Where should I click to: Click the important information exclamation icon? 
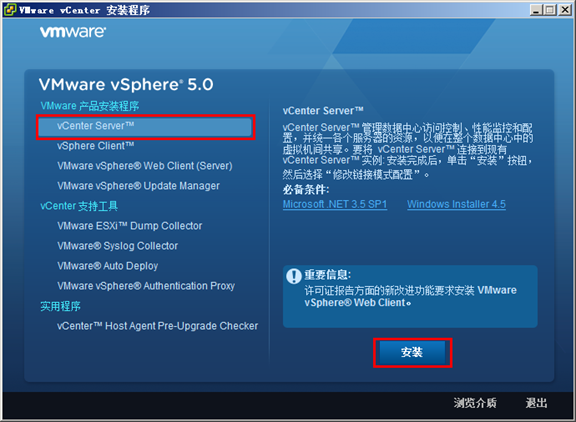(294, 276)
